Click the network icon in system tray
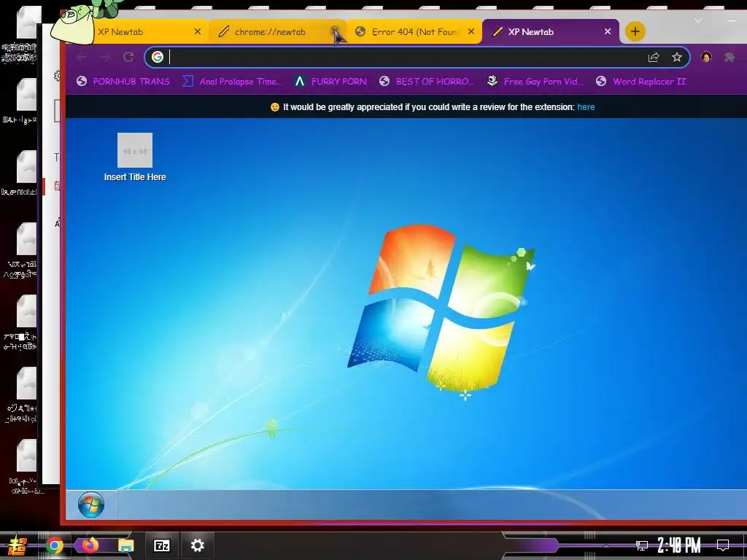The height and width of the screenshot is (560, 747). pos(642,545)
